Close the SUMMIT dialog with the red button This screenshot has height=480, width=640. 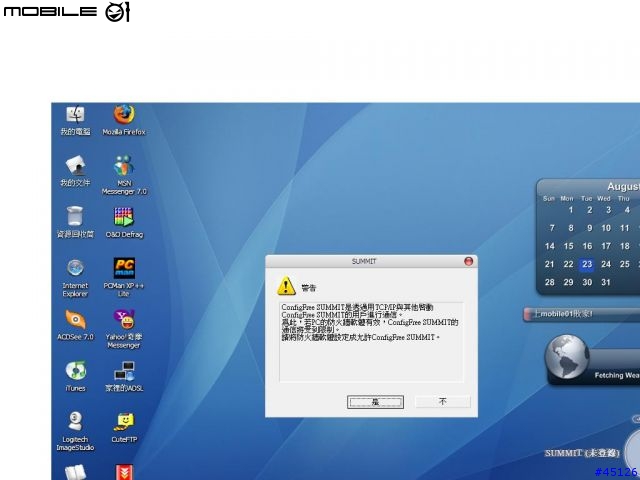(469, 261)
